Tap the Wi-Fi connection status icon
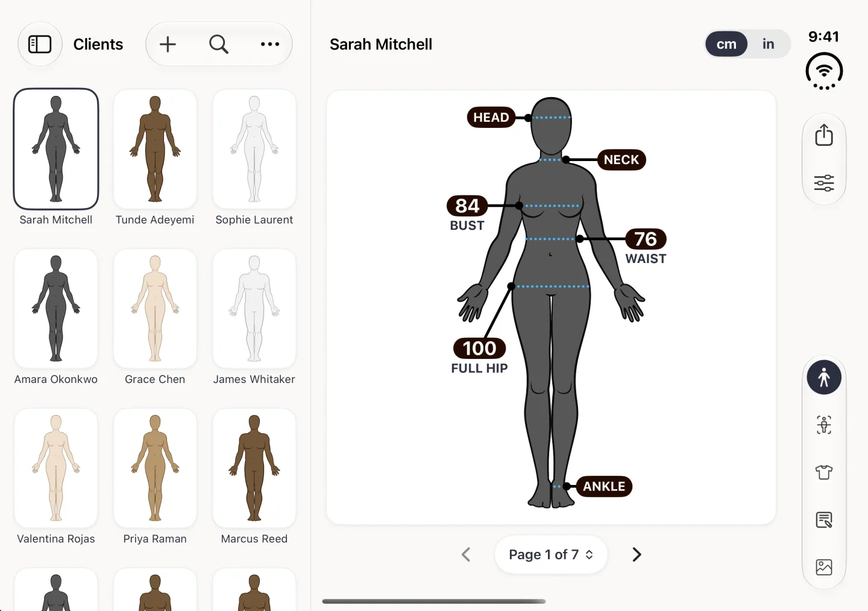The image size is (868, 611). 824,71
